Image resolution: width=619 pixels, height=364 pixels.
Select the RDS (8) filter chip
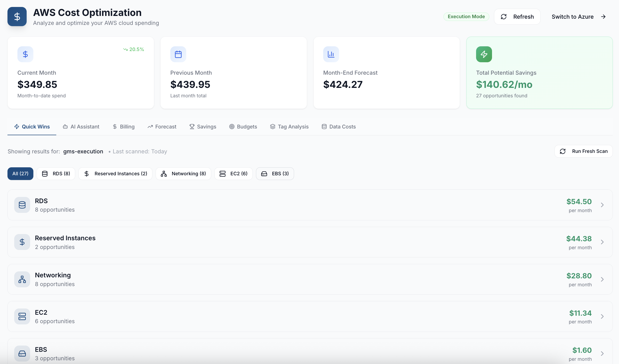(x=56, y=174)
